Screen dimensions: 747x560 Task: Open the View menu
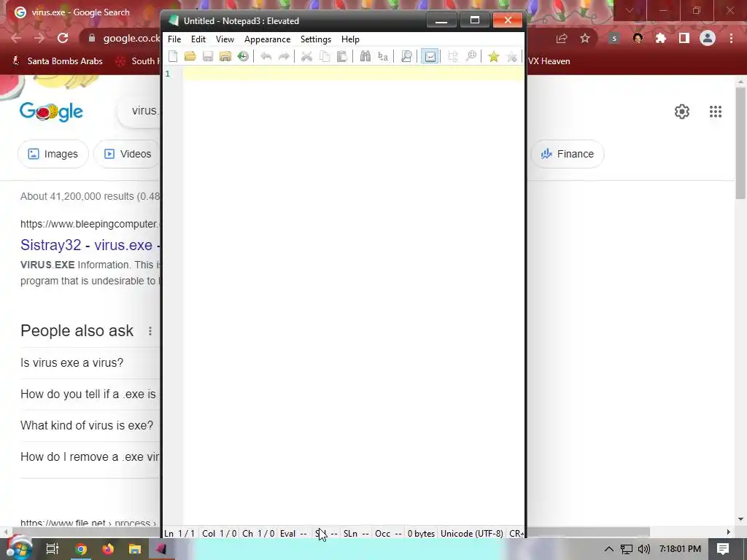click(x=225, y=39)
